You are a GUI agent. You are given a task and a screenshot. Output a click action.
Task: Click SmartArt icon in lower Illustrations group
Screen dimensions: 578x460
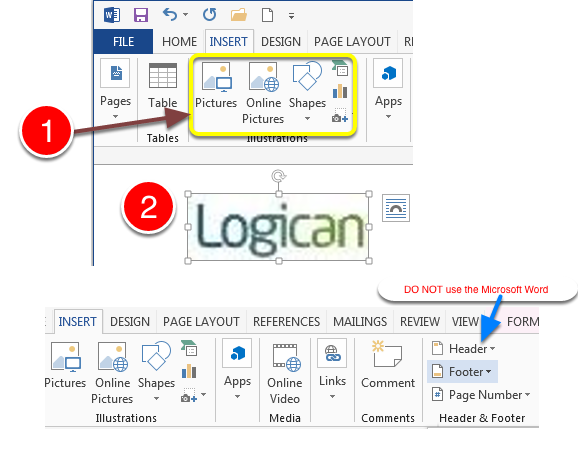pyautogui.click(x=189, y=348)
